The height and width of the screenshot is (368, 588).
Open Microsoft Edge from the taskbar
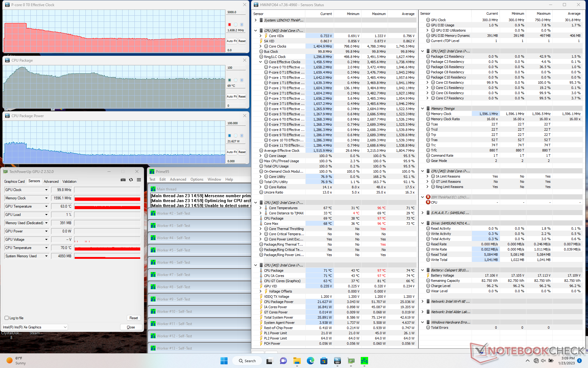pos(310,361)
